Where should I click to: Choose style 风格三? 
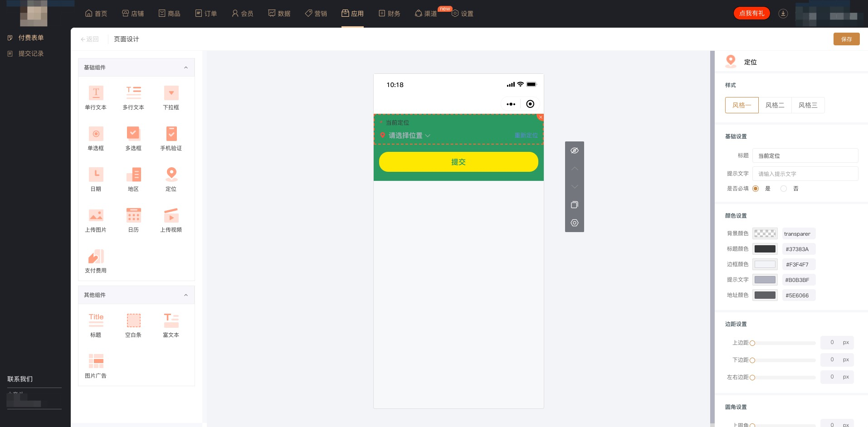pos(808,105)
